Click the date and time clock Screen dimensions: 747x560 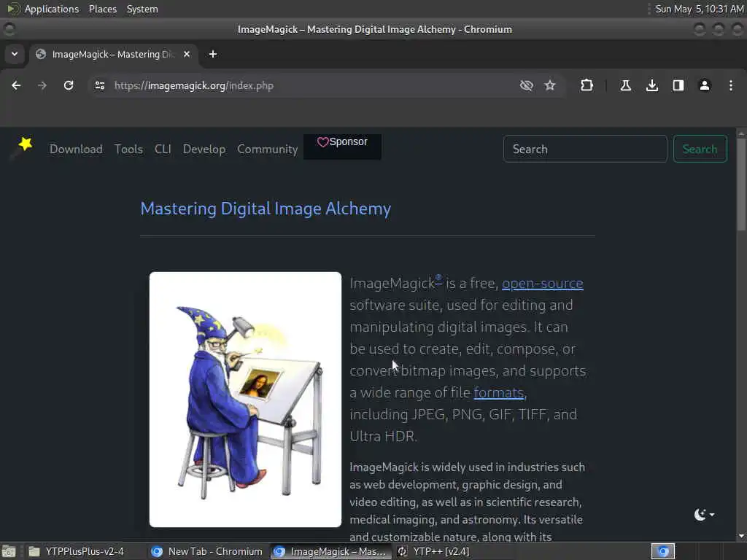[x=700, y=9]
